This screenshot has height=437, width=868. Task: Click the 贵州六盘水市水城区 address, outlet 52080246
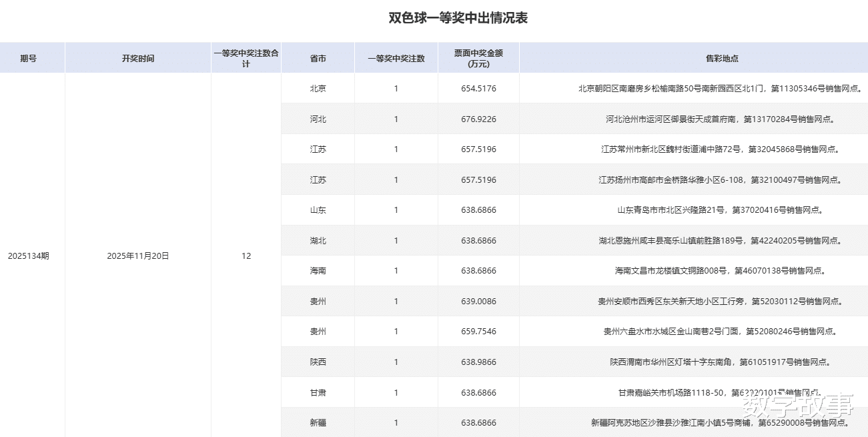(x=720, y=331)
